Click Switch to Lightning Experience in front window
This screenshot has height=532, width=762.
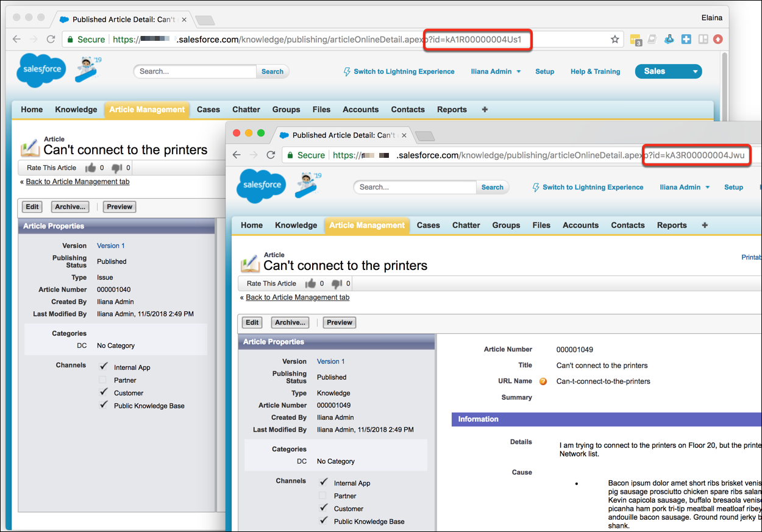click(x=588, y=187)
